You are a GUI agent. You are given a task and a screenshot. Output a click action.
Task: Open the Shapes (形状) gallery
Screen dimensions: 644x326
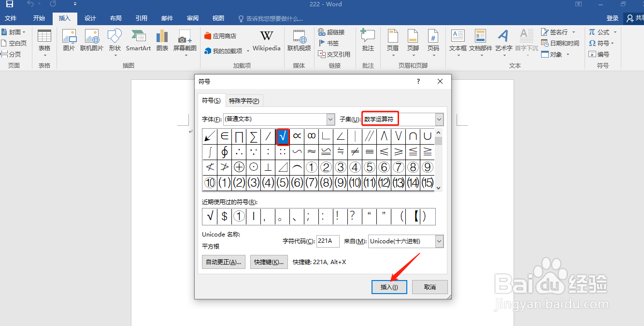[115, 43]
